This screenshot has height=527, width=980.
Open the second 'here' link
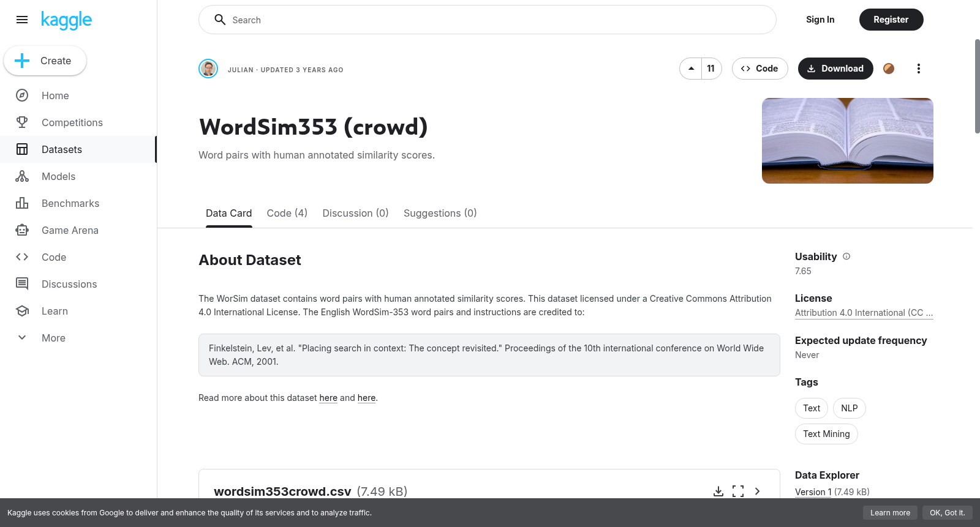click(367, 398)
